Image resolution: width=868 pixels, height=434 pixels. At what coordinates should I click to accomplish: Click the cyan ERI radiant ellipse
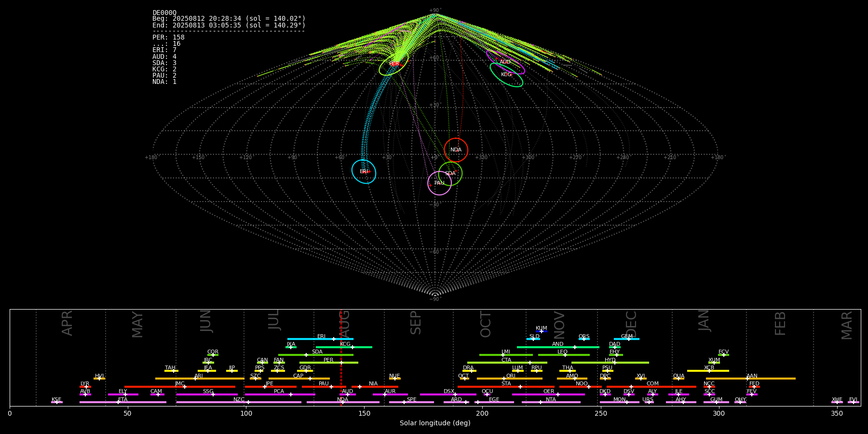364,172
